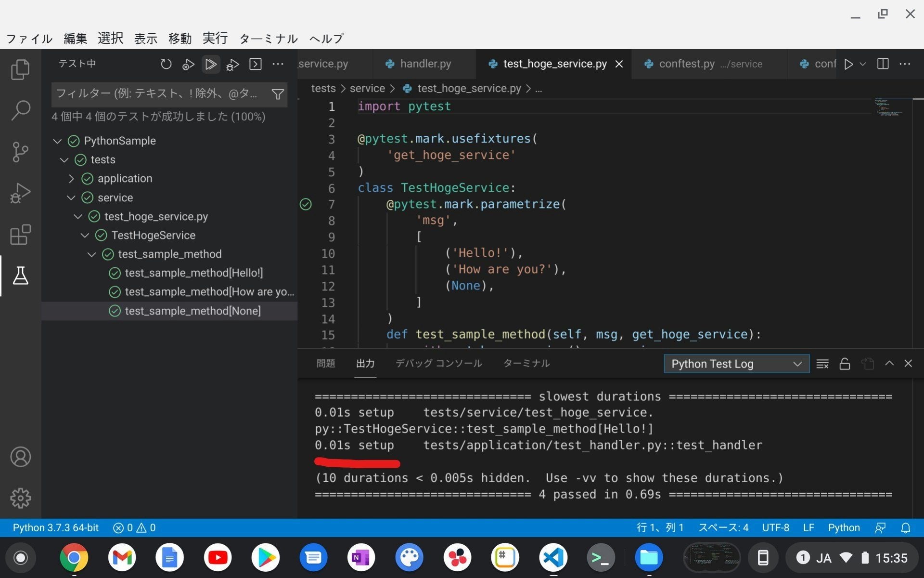The width and height of the screenshot is (924, 578).
Task: Click the filter icon in the test filter box
Action: click(278, 94)
